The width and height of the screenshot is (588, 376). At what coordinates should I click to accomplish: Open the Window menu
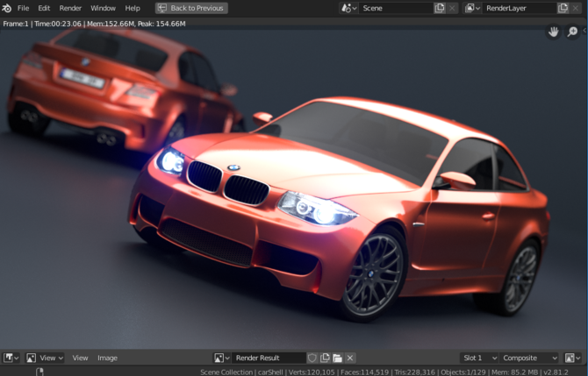pos(104,8)
